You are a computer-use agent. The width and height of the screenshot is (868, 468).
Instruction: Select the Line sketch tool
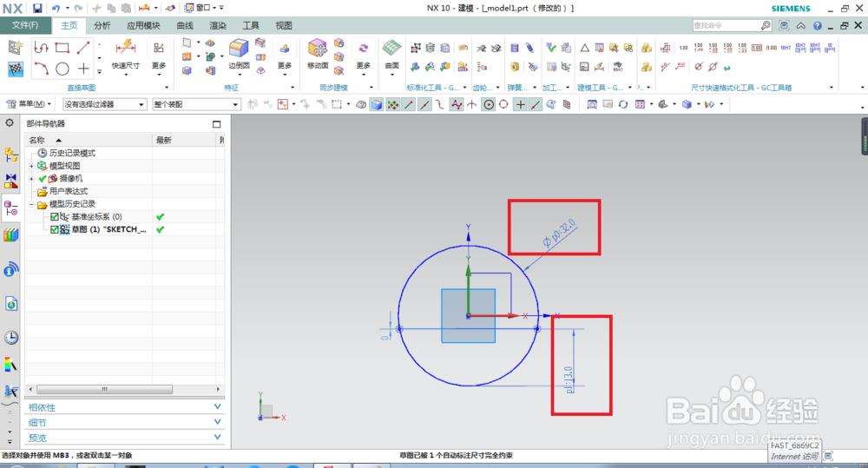click(83, 48)
